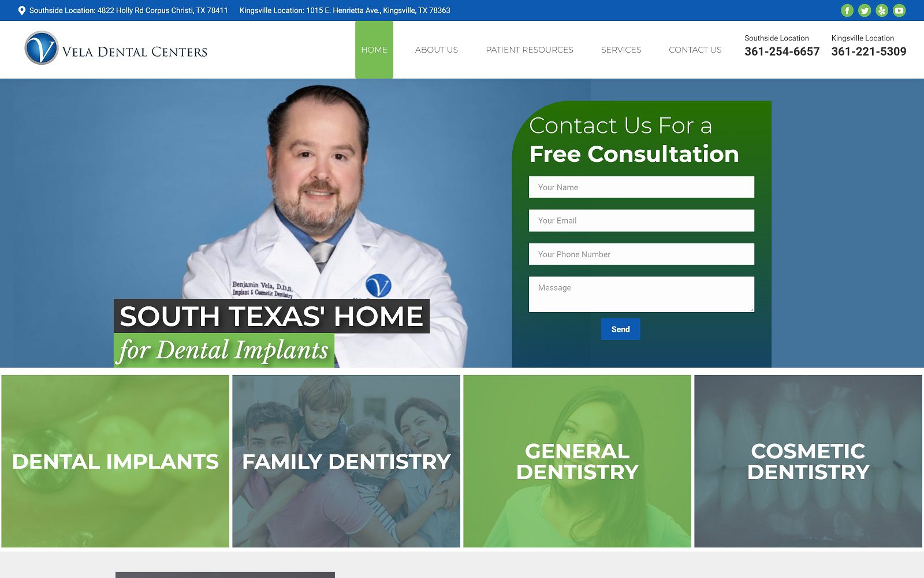924x578 pixels.
Task: Open the Family Dentistry tile
Action: (x=346, y=461)
